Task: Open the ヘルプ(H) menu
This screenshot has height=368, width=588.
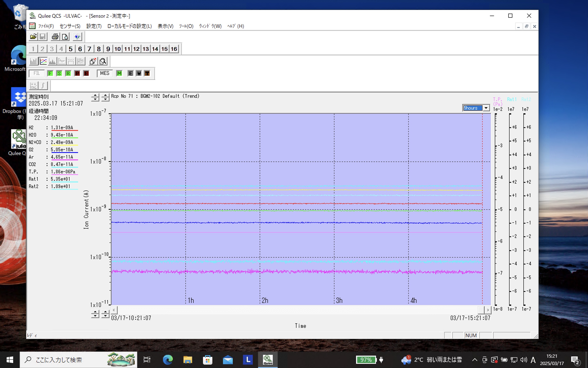Action: [x=236, y=26]
